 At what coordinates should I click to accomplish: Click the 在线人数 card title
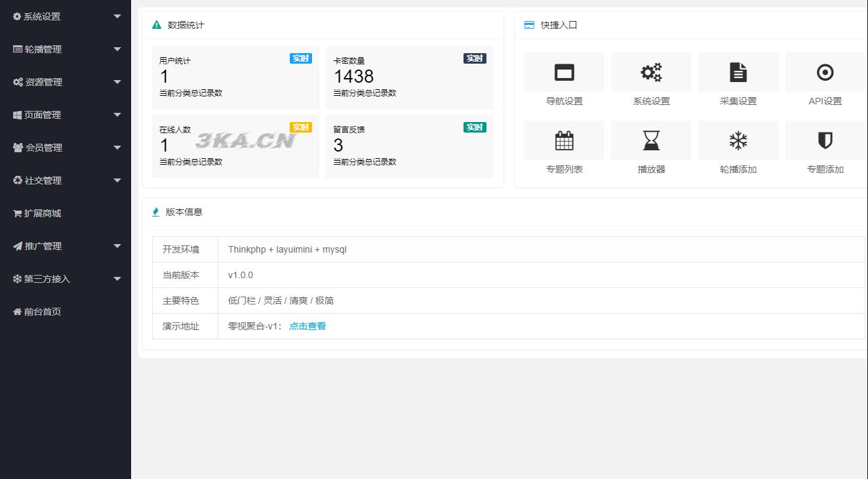[175, 130]
